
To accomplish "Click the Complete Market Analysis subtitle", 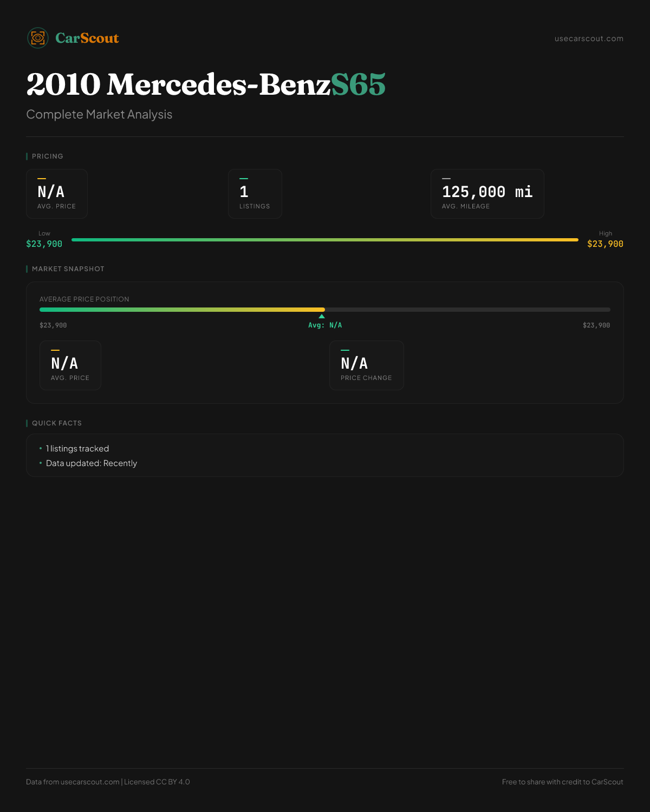I will point(99,114).
